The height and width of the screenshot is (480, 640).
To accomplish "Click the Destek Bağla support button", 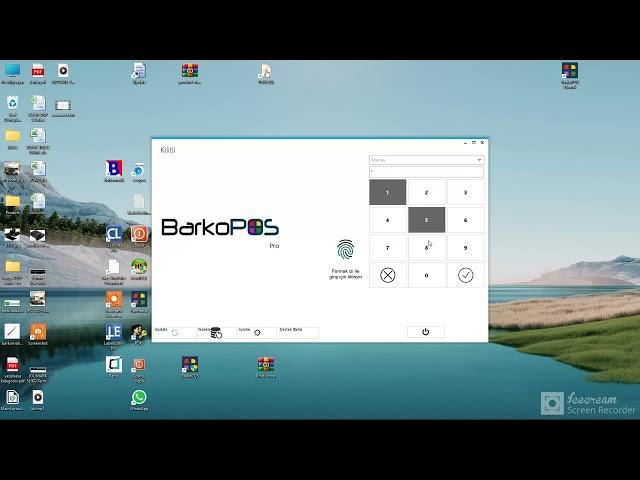I will (299, 333).
